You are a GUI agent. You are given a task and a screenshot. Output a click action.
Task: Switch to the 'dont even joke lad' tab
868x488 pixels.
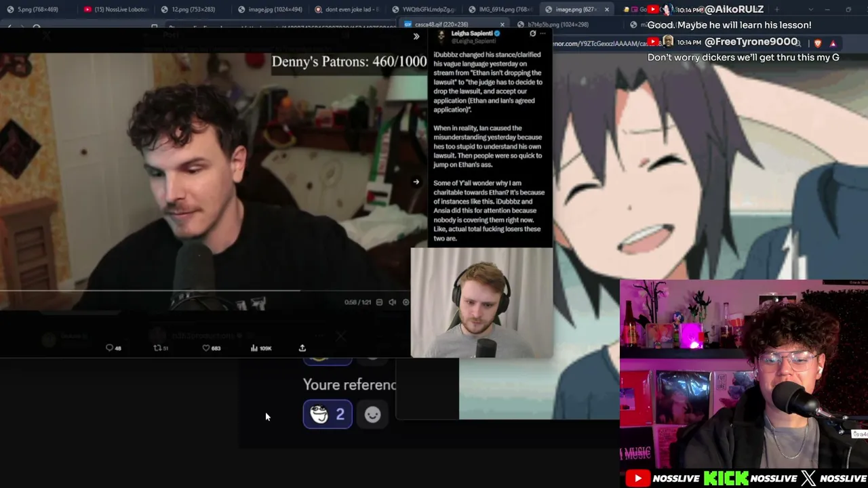click(347, 9)
